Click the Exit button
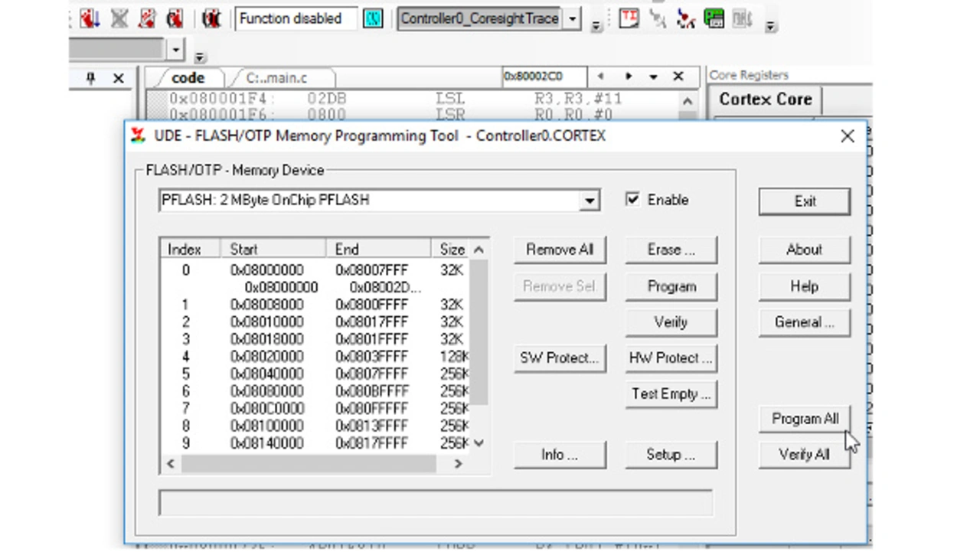Screen dimensions: 980x552 point(804,201)
